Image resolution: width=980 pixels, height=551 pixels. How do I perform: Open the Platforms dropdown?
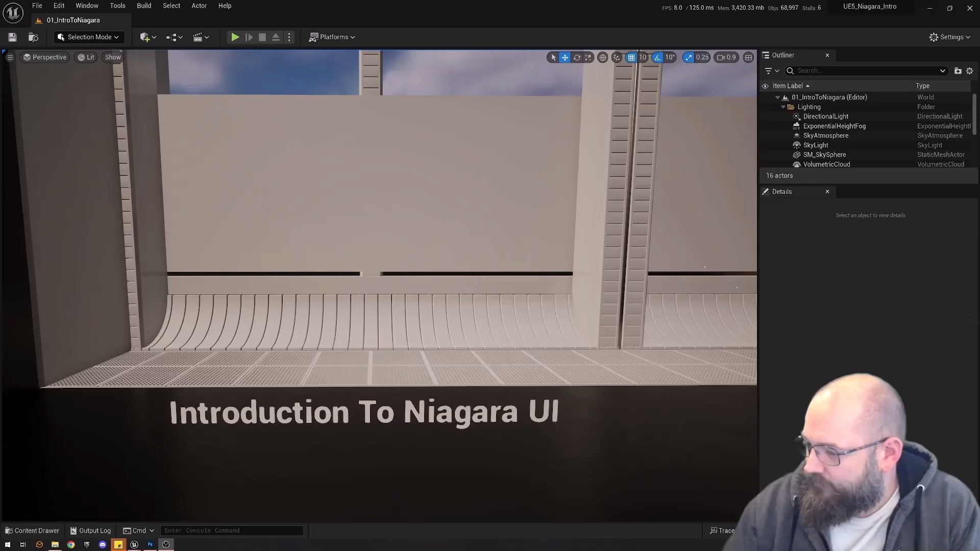point(332,37)
